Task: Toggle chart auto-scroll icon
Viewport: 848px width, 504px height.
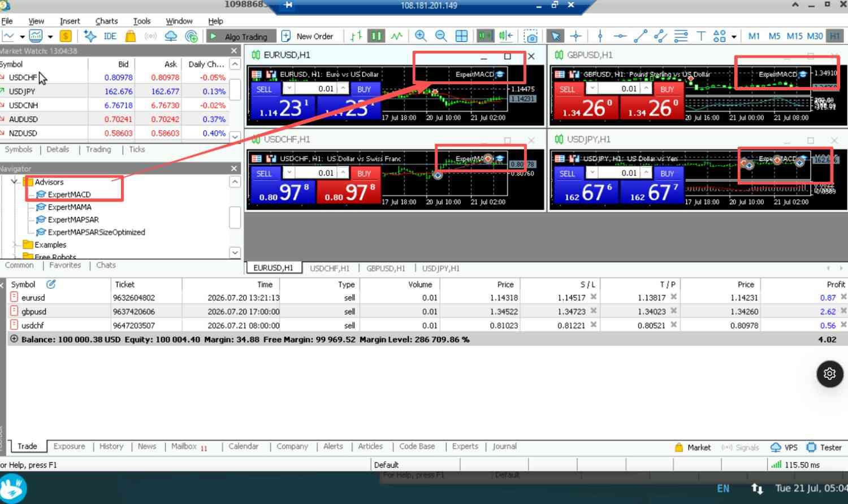Action: coord(485,36)
